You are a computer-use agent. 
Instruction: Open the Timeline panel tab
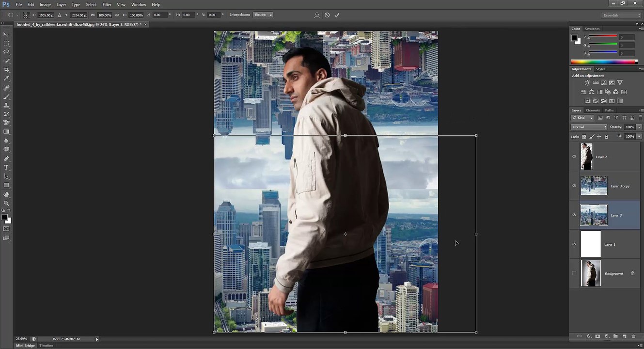47,346
